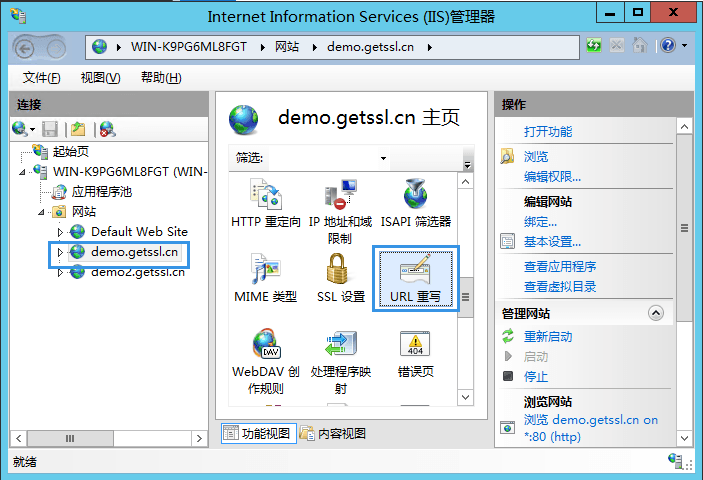The width and height of the screenshot is (703, 480).
Task: Click the delete connection icon
Action: point(108,129)
